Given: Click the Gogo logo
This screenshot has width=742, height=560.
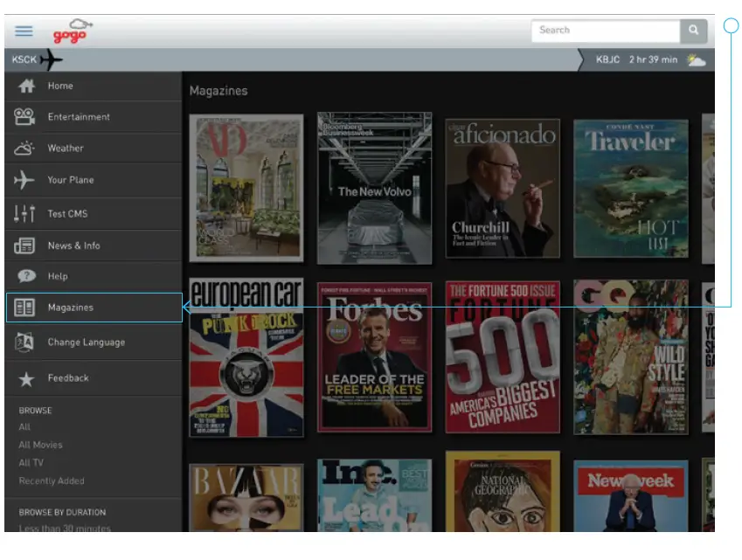Looking at the screenshot, I should click(73, 31).
